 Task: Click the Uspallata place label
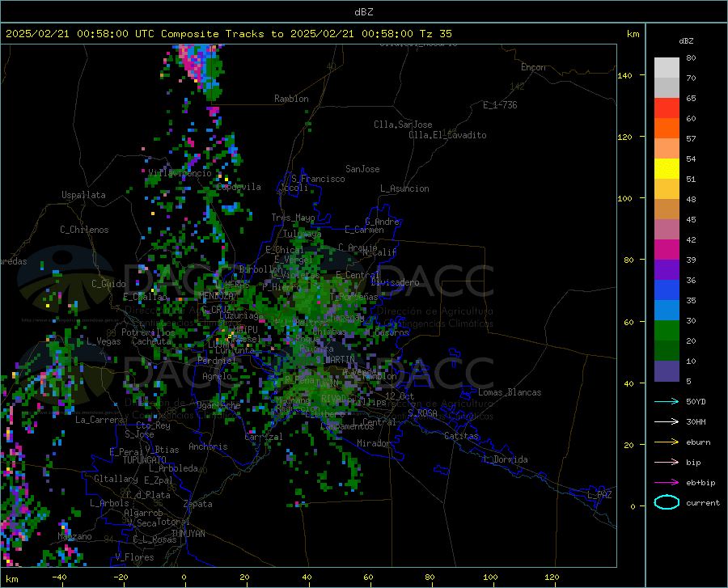click(x=83, y=195)
